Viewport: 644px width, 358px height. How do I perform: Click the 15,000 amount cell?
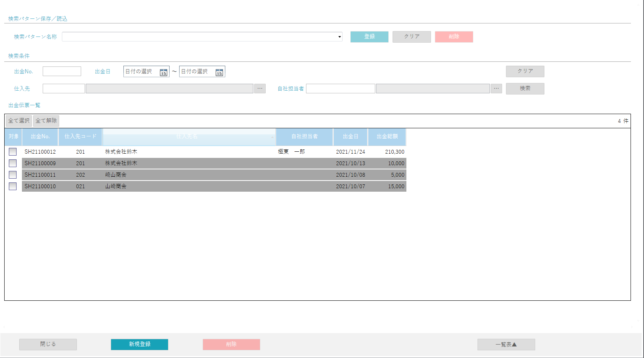[x=387, y=186]
